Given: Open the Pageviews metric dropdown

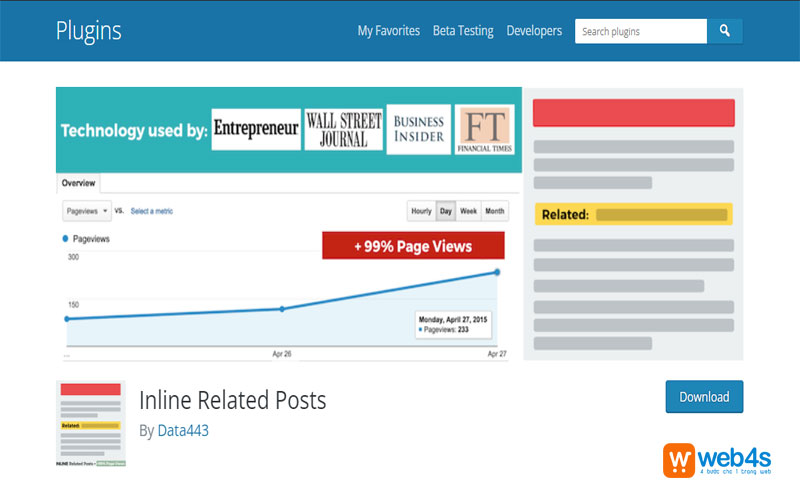Looking at the screenshot, I should 87,211.
